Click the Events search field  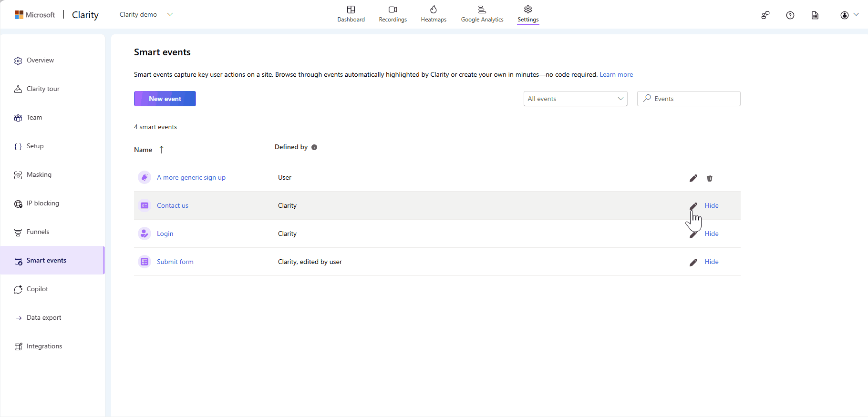pyautogui.click(x=689, y=99)
